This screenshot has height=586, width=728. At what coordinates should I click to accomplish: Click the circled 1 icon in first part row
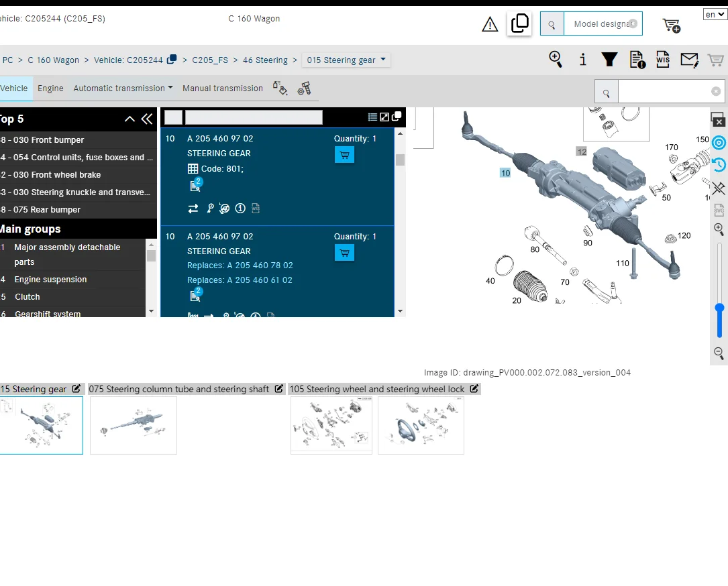coord(240,209)
